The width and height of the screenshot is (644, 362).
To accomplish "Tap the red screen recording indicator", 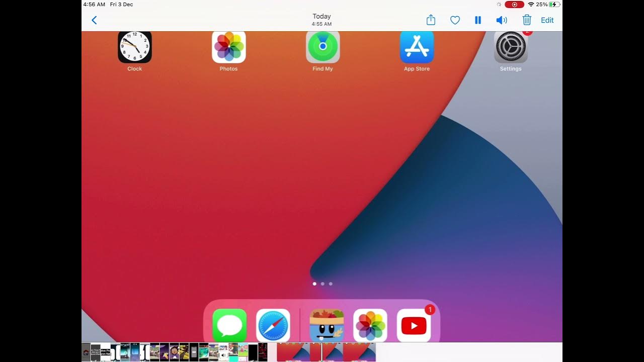I will (x=514, y=5).
